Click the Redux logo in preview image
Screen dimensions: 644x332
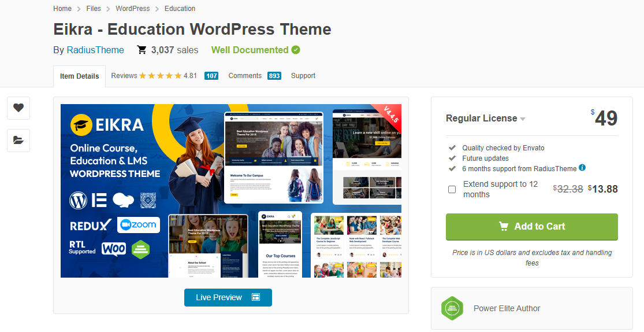click(91, 225)
